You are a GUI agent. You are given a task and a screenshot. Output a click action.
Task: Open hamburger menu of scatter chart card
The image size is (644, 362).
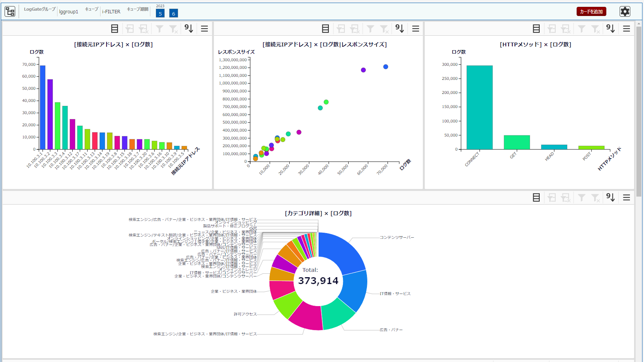(x=416, y=29)
